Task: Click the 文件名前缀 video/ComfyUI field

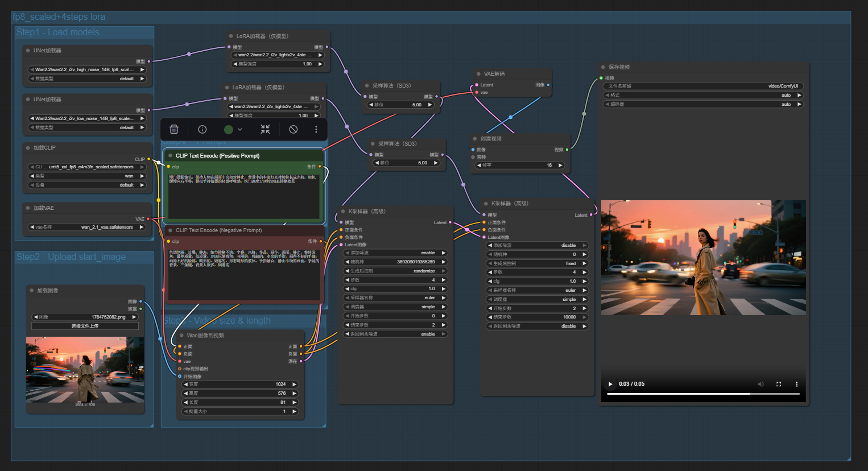Action: [703, 86]
